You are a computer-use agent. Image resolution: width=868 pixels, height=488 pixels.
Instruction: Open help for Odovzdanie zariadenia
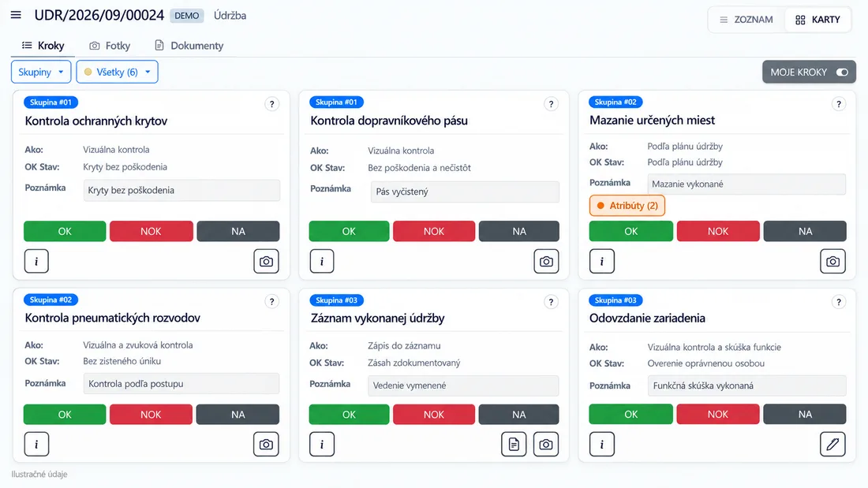(839, 301)
